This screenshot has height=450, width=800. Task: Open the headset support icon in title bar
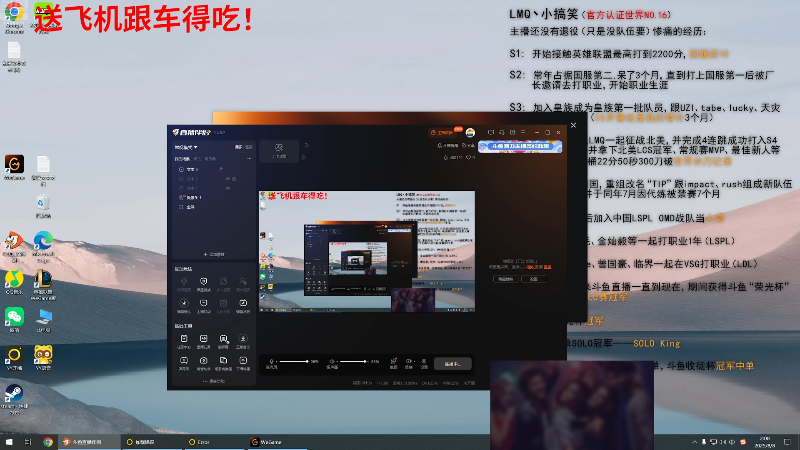[x=502, y=133]
